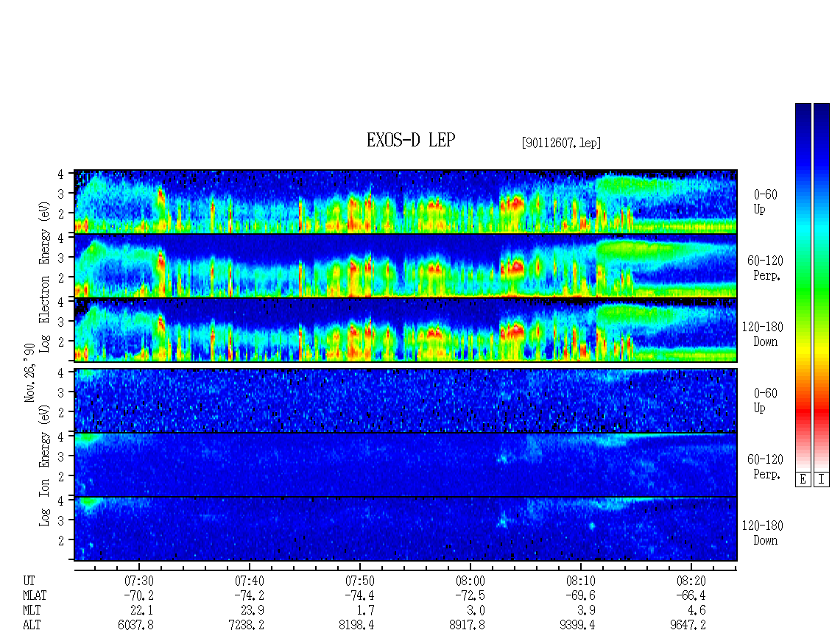The height and width of the screenshot is (644, 832).
Task: Select MLAT value -69.6
Action: (x=580, y=595)
